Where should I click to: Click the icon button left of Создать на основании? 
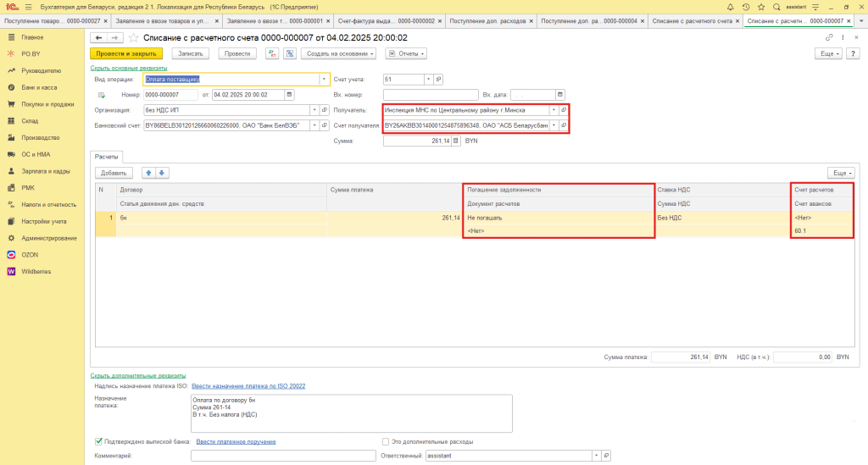click(290, 53)
